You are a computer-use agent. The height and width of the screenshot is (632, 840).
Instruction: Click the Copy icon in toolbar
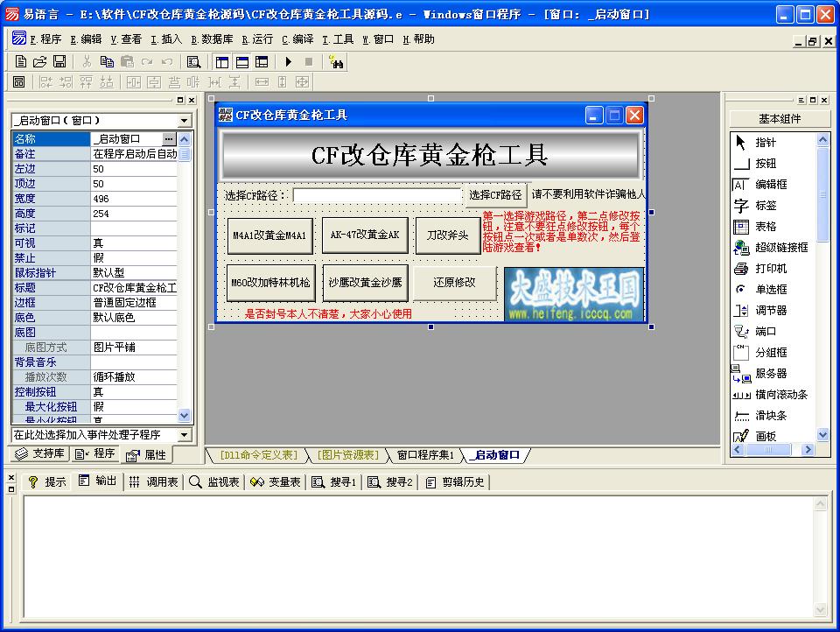[x=107, y=62]
